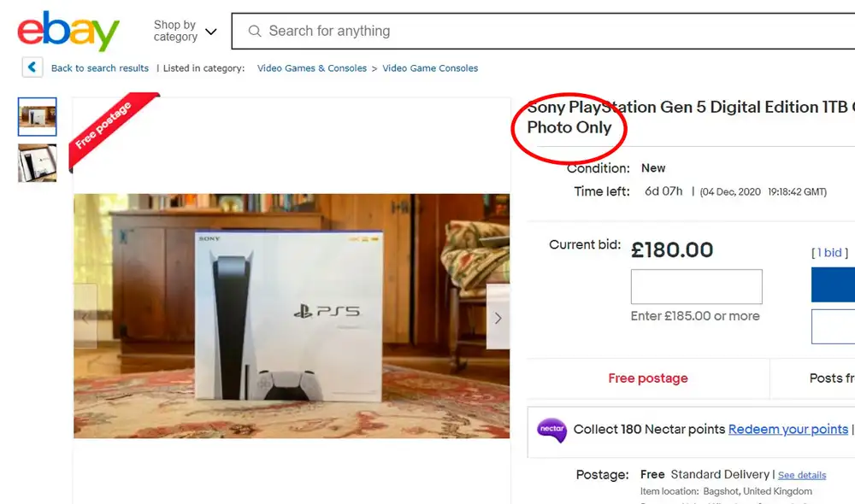
Task: Select the first PS5 box thumbnail
Action: [37, 116]
